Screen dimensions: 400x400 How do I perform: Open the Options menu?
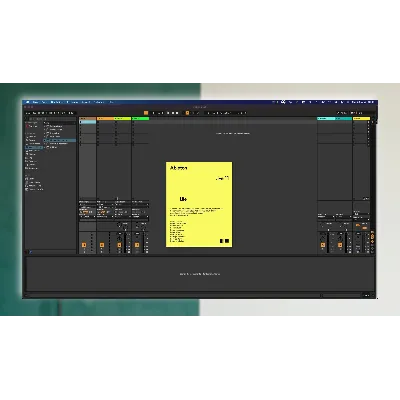pyautogui.click(x=98, y=102)
